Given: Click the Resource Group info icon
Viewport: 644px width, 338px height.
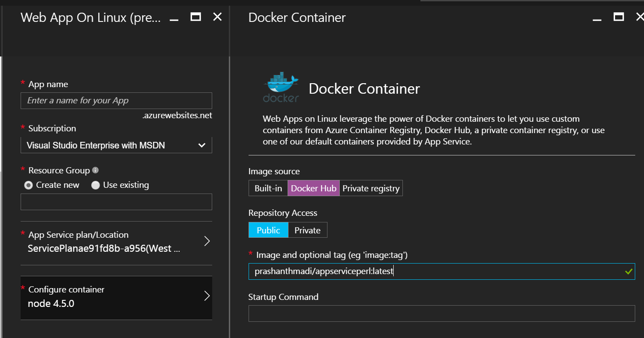Looking at the screenshot, I should click(96, 170).
